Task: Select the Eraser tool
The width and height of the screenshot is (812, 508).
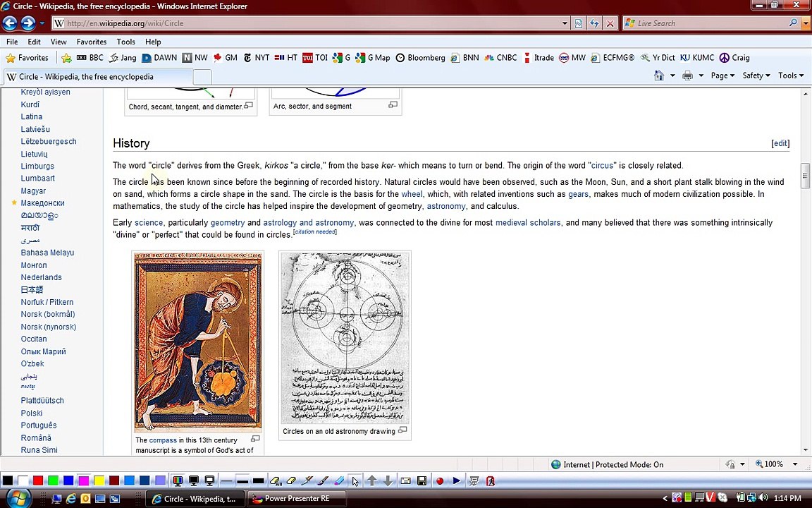Action: tap(291, 481)
